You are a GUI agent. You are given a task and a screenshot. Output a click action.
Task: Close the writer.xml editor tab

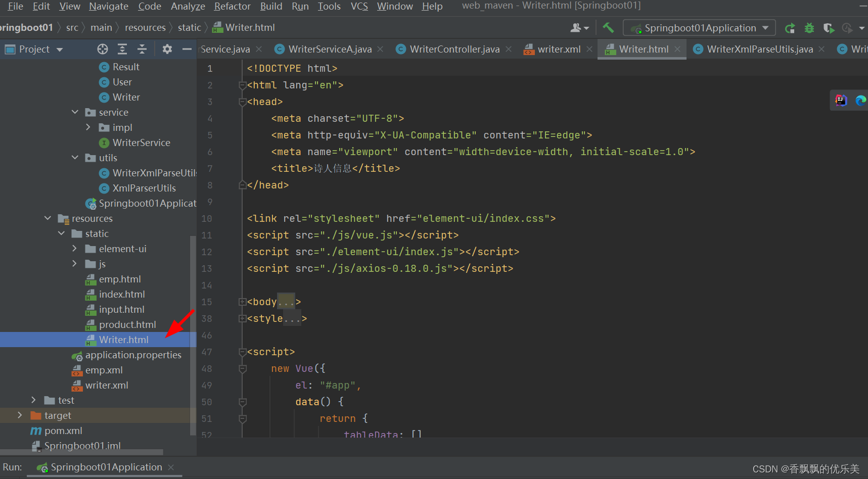(x=589, y=49)
